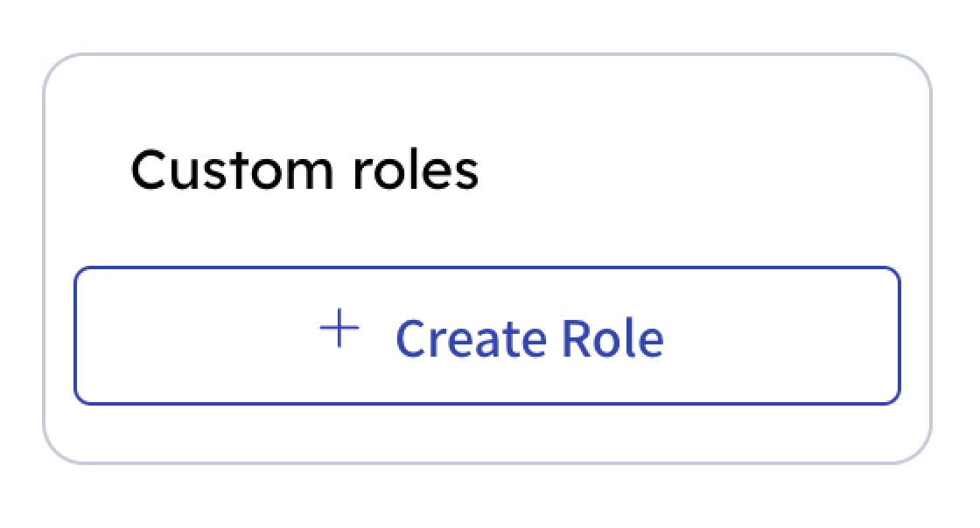The height and width of the screenshot is (528, 980).
Task: Select the plus icon beside Create Role
Action: [x=339, y=329]
